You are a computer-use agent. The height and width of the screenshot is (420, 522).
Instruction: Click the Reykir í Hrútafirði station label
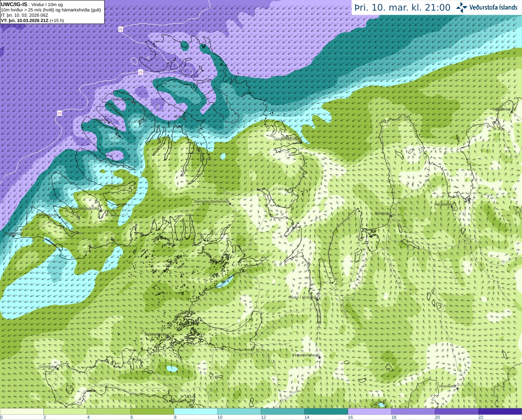tap(303, 297)
